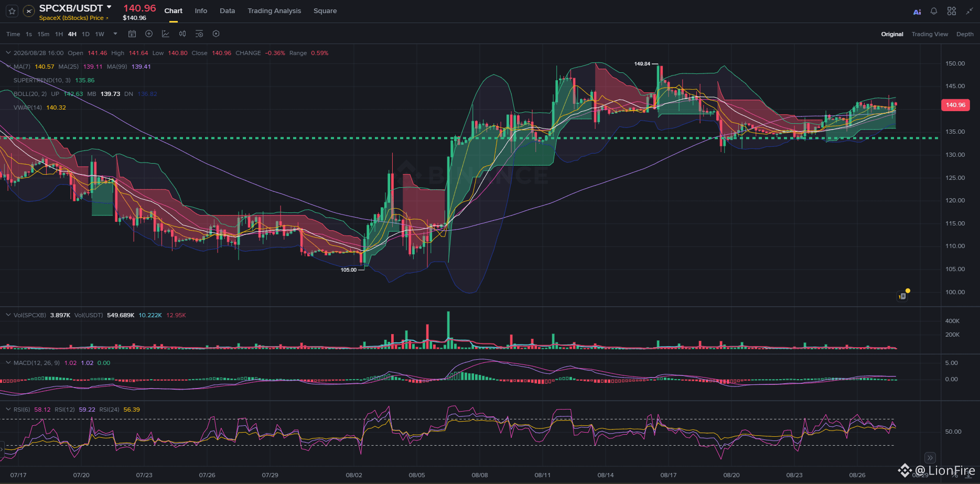The height and width of the screenshot is (484, 980).
Task: Open the Info tab
Action: point(201,11)
